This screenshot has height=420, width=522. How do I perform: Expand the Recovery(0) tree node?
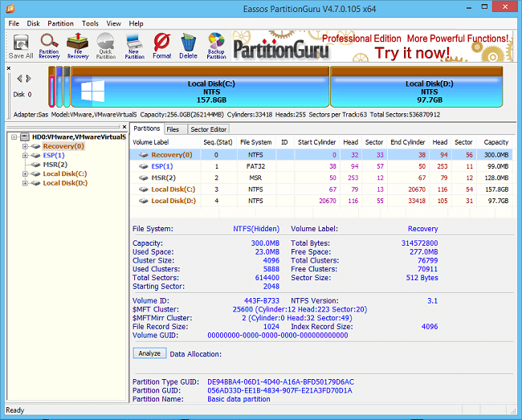26,146
